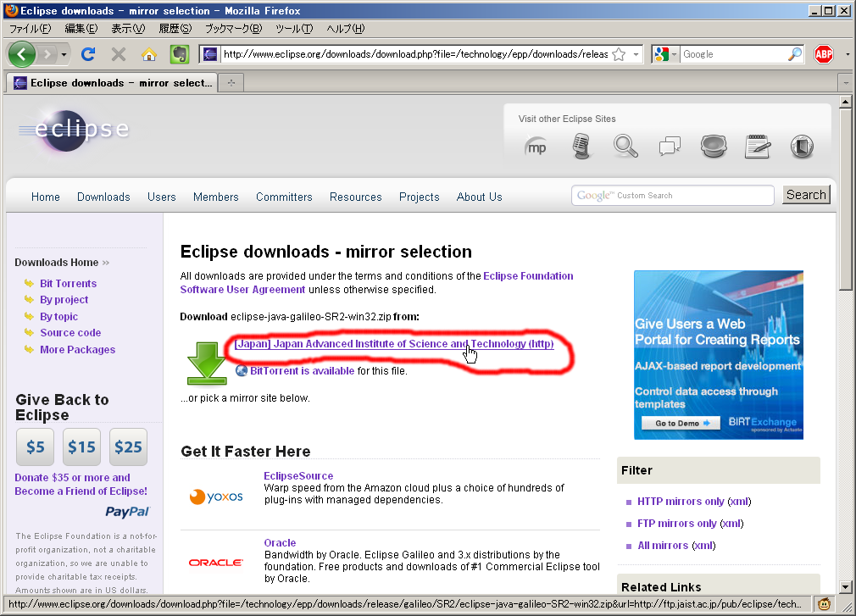
Task: Click the PayPal logo
Action: 127,512
